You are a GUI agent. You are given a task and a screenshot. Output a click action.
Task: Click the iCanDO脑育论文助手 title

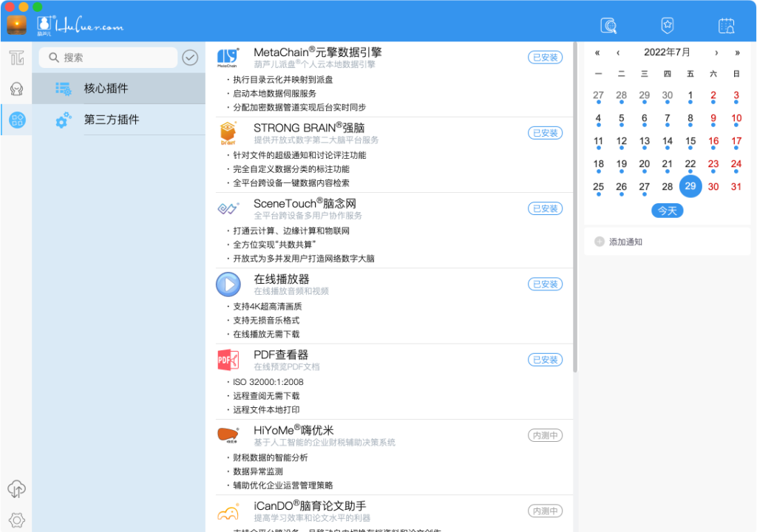pyautogui.click(x=310, y=506)
